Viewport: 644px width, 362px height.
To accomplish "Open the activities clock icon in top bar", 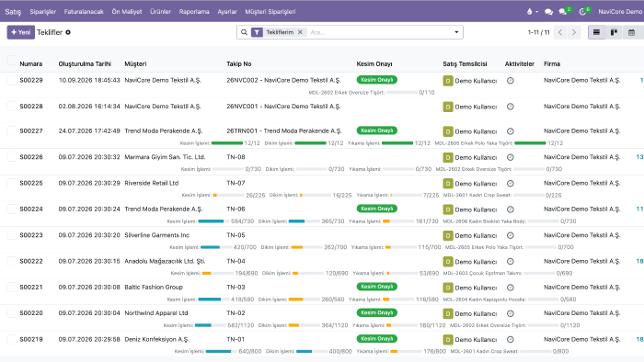I will (582, 11).
